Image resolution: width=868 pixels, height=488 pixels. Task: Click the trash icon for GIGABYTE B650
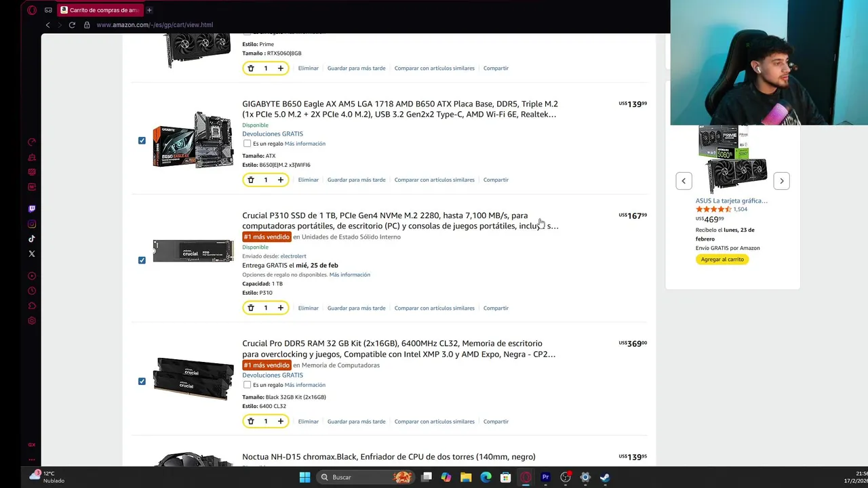[251, 180]
